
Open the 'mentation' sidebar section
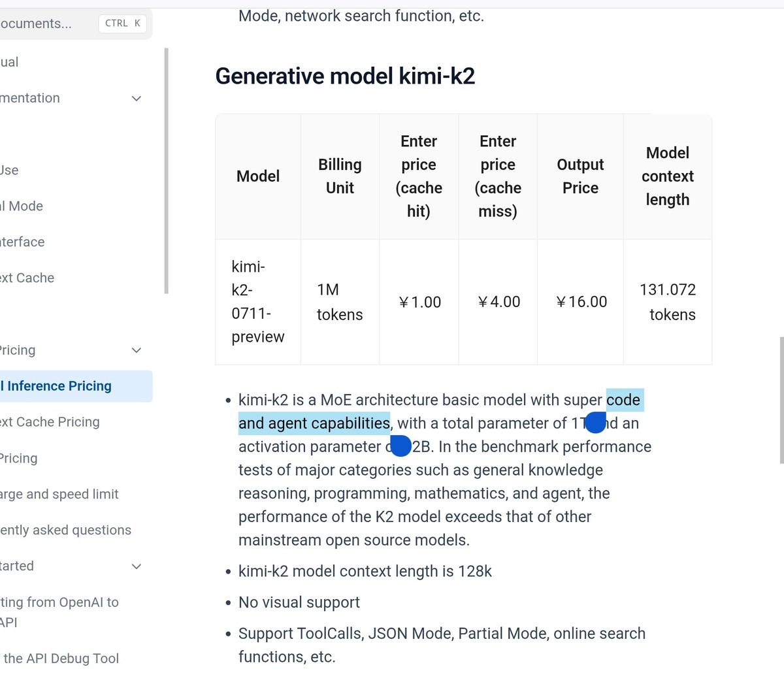coord(30,98)
